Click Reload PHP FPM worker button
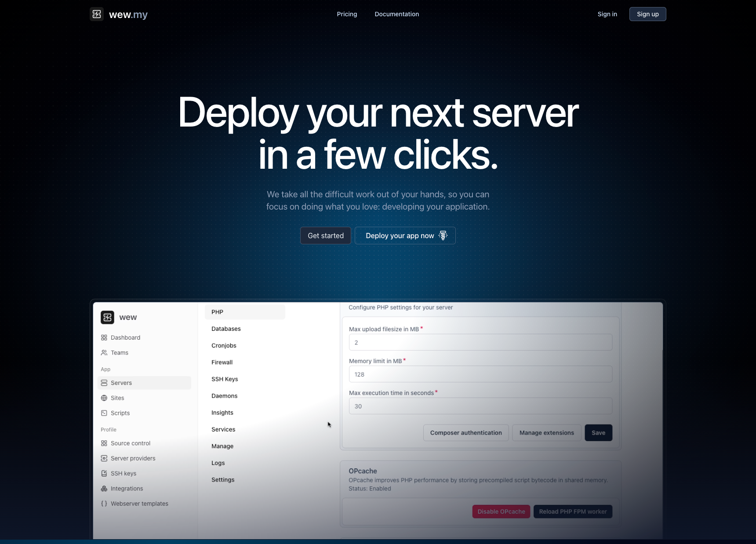This screenshot has height=544, width=756. 573,511
